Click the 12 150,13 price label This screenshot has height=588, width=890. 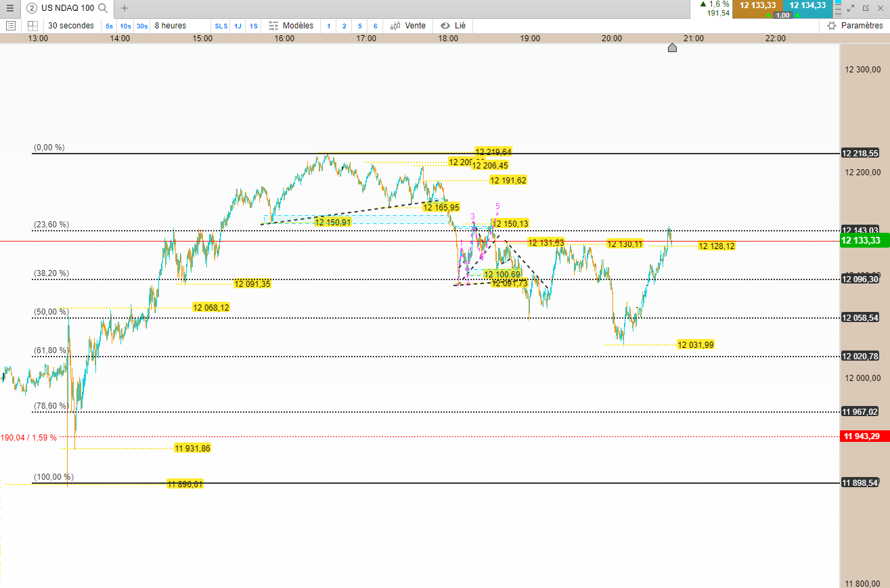510,223
